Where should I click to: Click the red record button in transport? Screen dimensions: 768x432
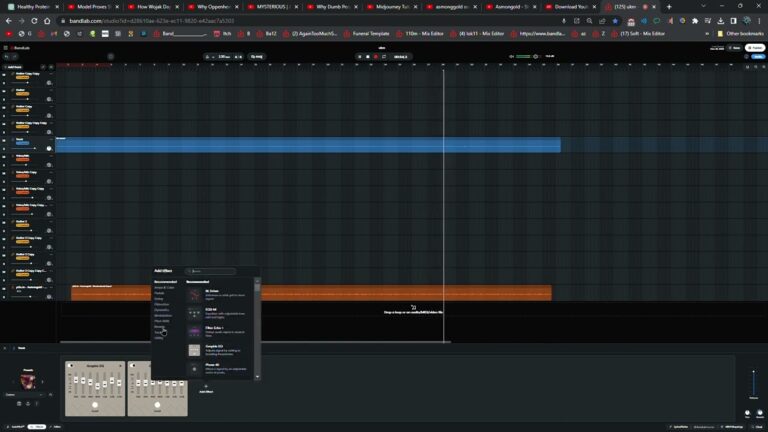tap(376, 57)
